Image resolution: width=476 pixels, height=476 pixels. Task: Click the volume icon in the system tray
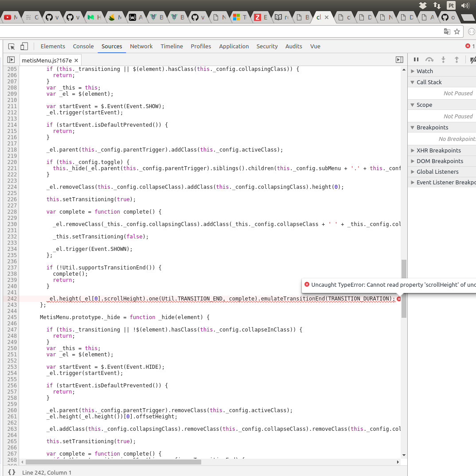pos(464,6)
